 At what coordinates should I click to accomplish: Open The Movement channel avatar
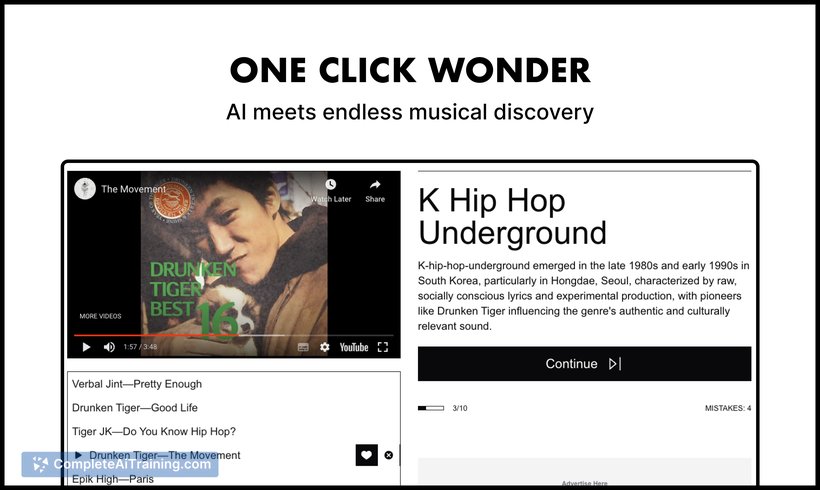[85, 189]
